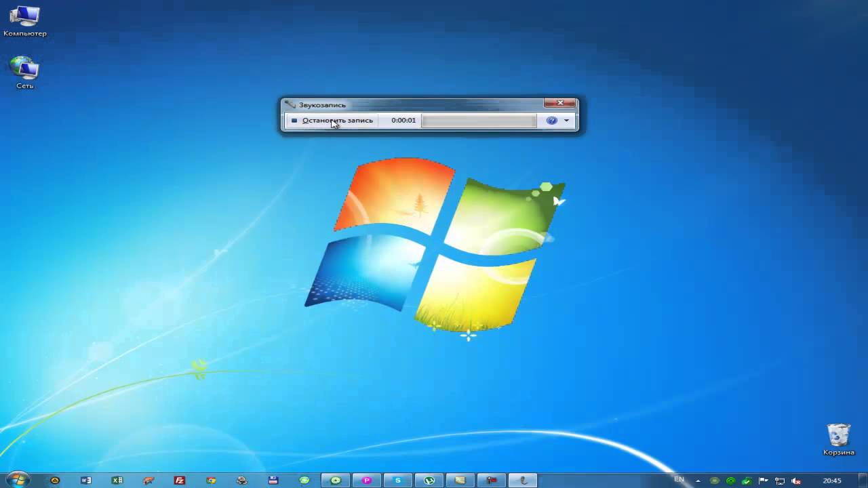Open the Компьютер desktop icon
This screenshot has width=868, height=488.
tap(25, 21)
